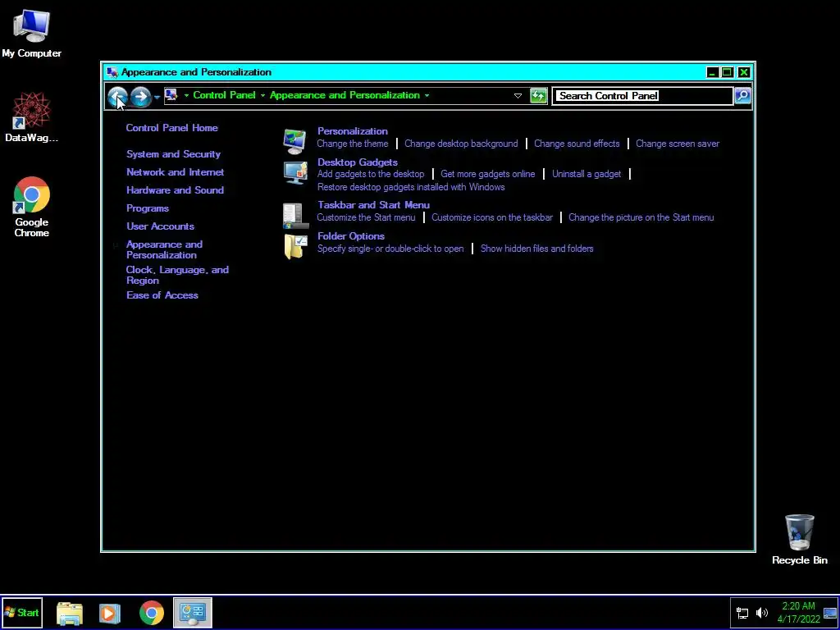Viewport: 840px width, 630px height.
Task: Minimize the Appearance and Personalization window
Action: 712,72
